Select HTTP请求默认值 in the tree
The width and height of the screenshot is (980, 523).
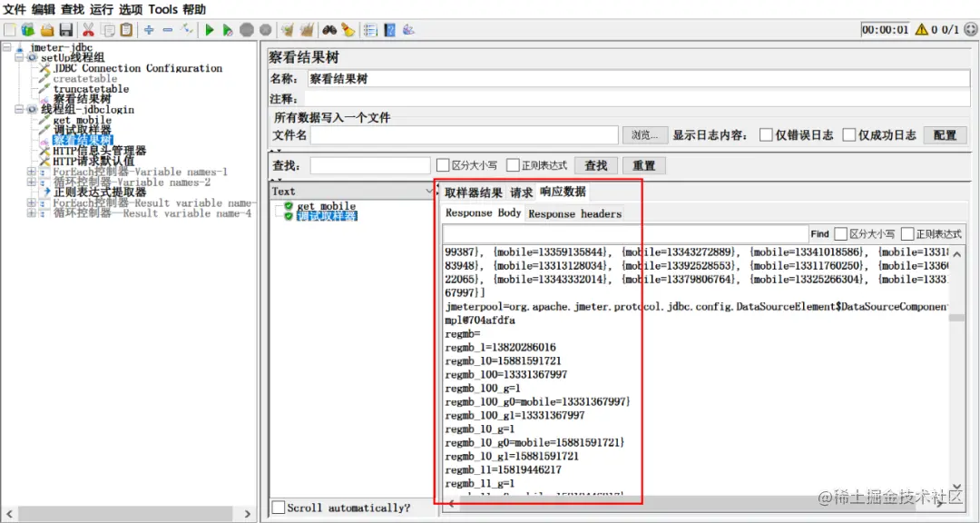point(93,162)
